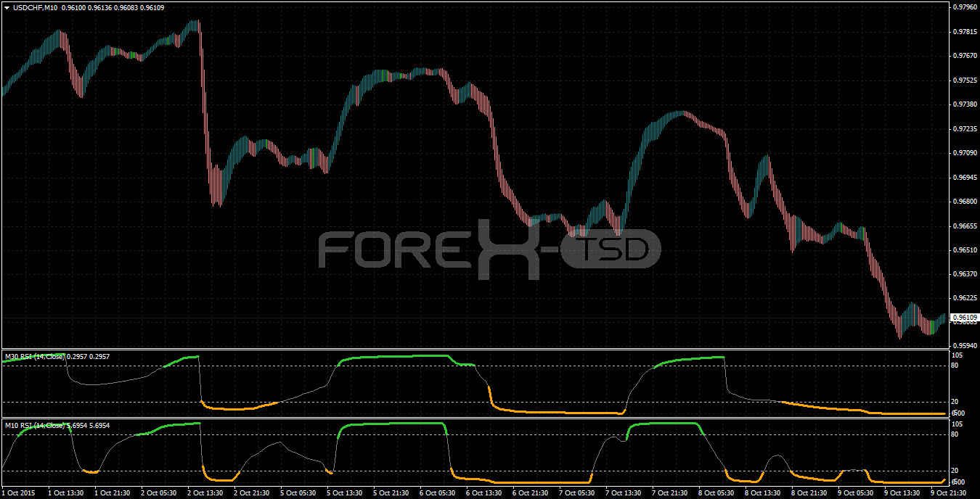Click the 105 level in M30 RSI scale

click(957, 355)
